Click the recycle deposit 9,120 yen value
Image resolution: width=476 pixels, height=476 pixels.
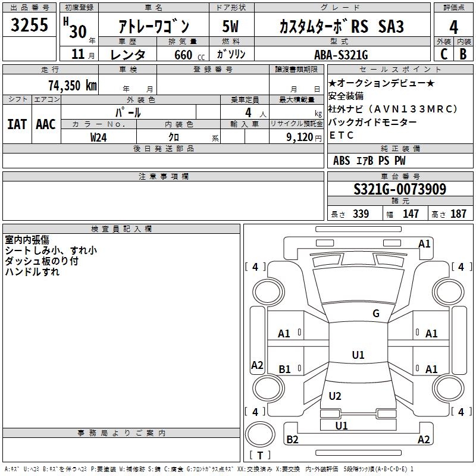click(x=299, y=137)
